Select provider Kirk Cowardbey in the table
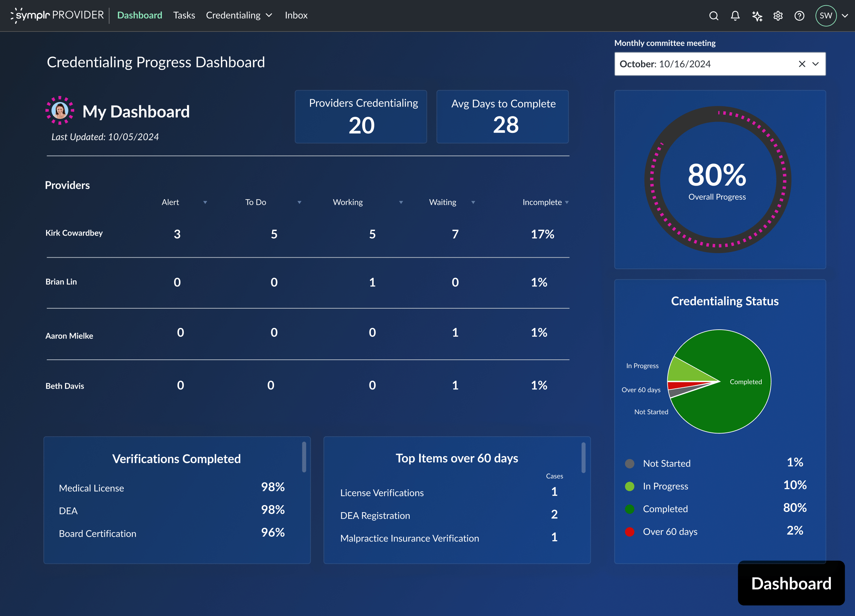855x616 pixels. coord(74,233)
